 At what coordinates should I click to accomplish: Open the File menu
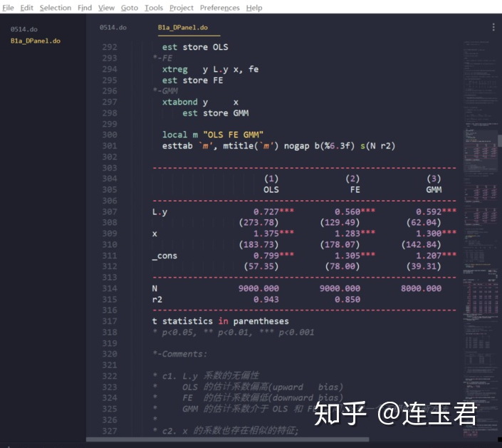point(8,8)
